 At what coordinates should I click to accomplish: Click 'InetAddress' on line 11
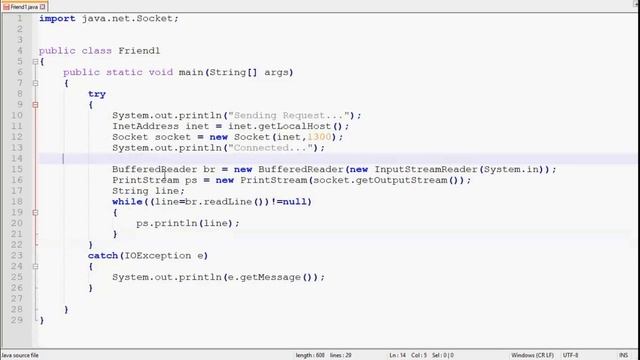[145, 126]
